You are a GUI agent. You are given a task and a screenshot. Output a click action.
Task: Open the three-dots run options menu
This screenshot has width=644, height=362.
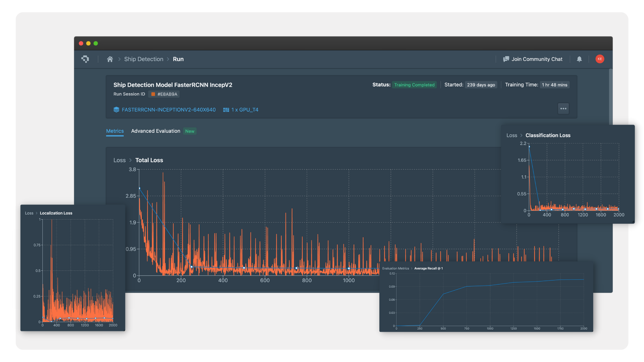pos(563,109)
